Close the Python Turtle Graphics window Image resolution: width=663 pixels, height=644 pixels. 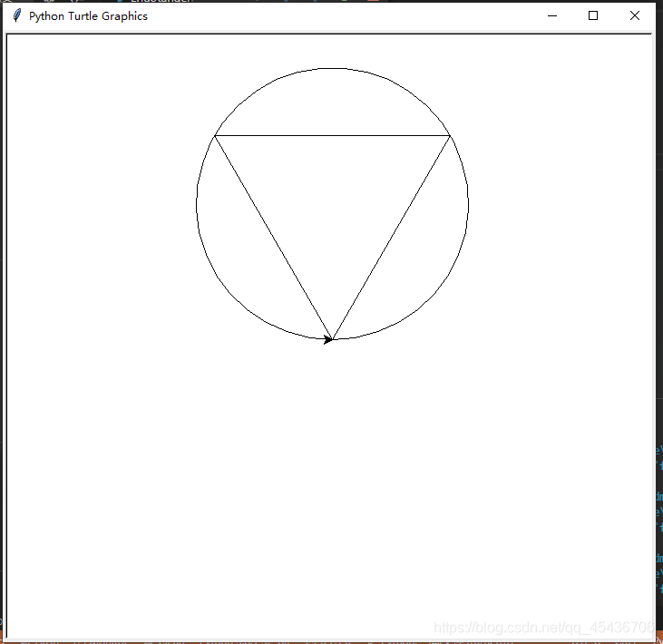tap(635, 15)
